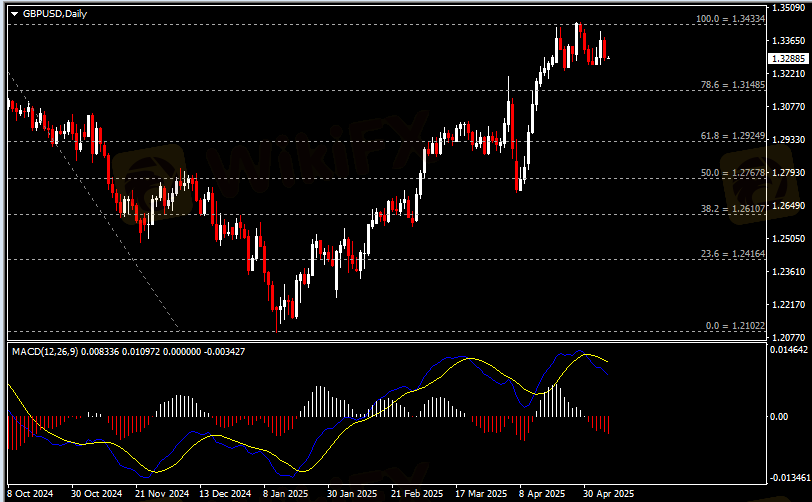
Task: Select the 38.2 = 1.26107 Fibonacci label
Action: click(x=733, y=209)
